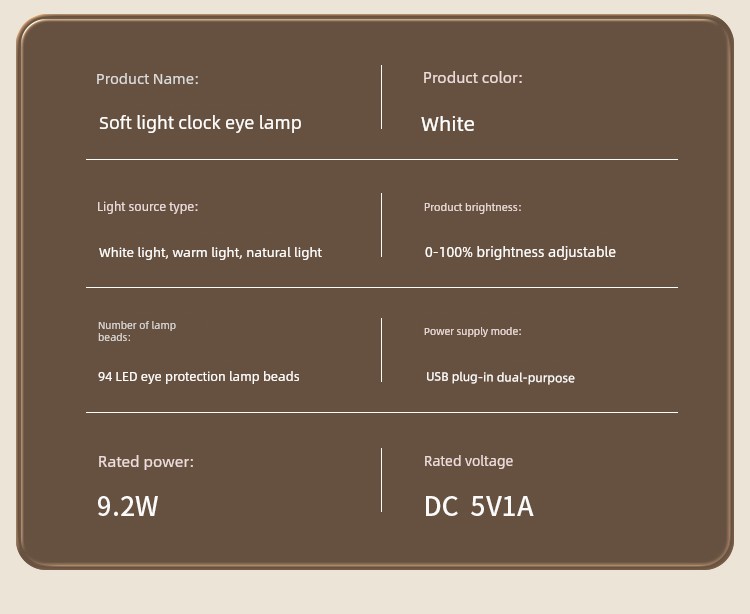750x614 pixels.
Task: Click the 'Rated voltage' label
Action: coord(468,461)
